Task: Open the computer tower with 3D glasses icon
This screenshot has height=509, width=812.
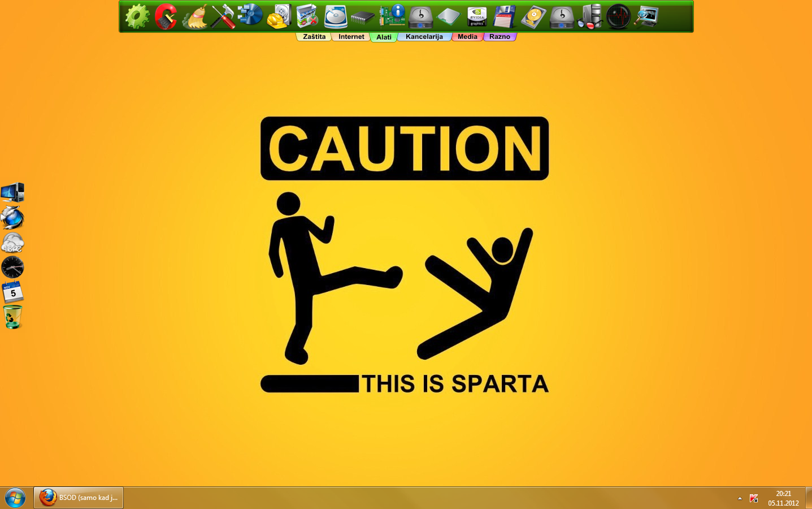Action: click(590, 16)
